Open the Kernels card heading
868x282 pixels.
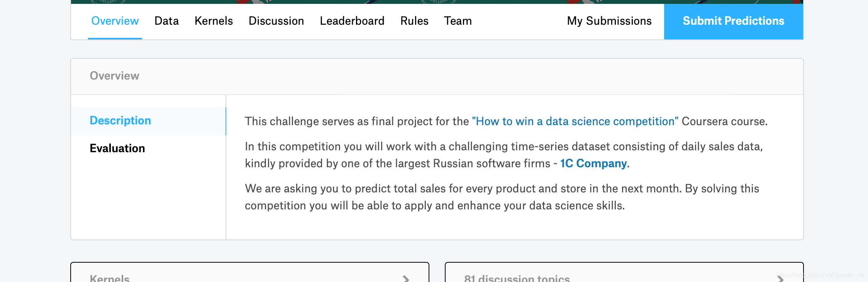click(110, 278)
